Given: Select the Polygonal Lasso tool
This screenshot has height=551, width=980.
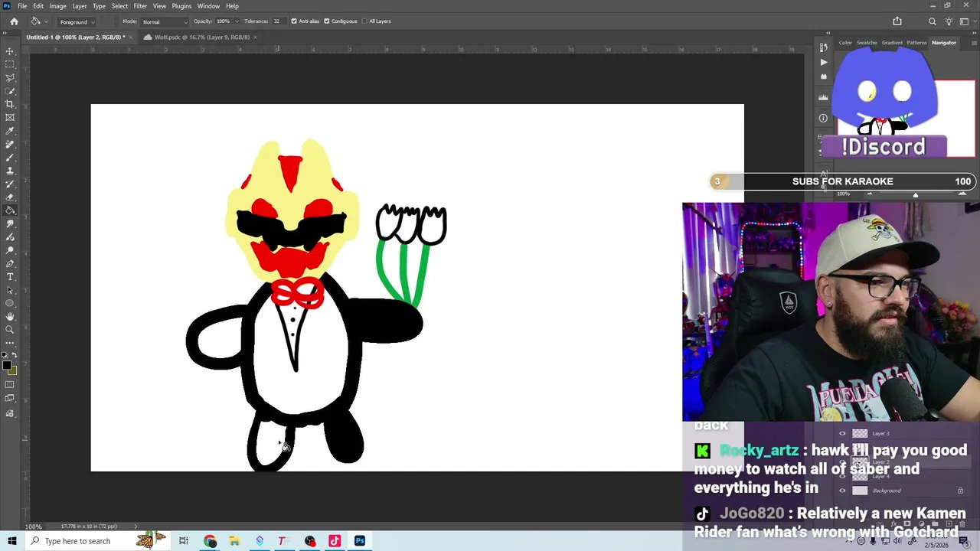Looking at the screenshot, I should pos(10,77).
